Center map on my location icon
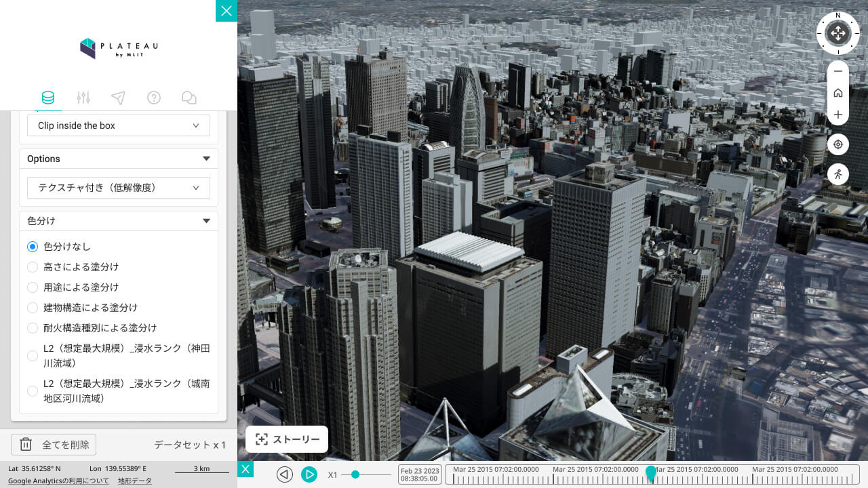This screenshot has width=868, height=488. pyautogui.click(x=838, y=144)
